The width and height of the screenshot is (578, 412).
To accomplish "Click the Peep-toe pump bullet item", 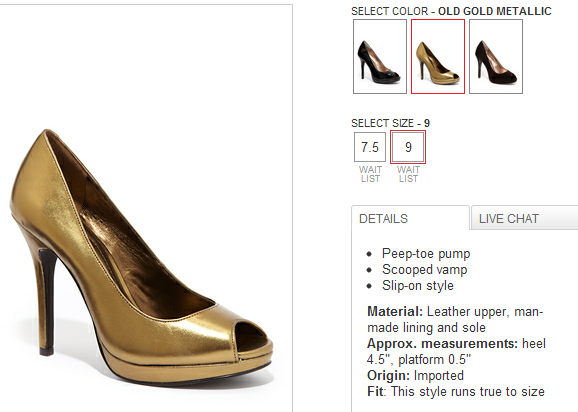I will (426, 254).
